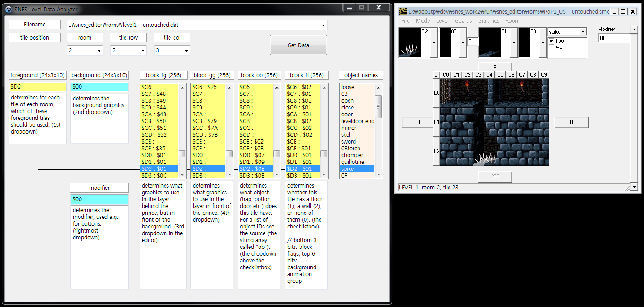Go to room 0 right of the map
Screen dimensions: 644x307
tap(571, 122)
